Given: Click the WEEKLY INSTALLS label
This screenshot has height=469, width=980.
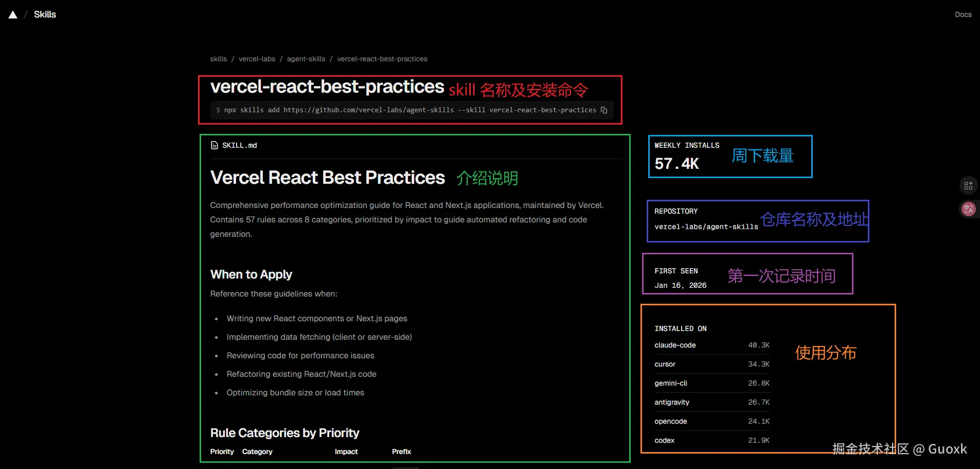Looking at the screenshot, I should tap(687, 145).
